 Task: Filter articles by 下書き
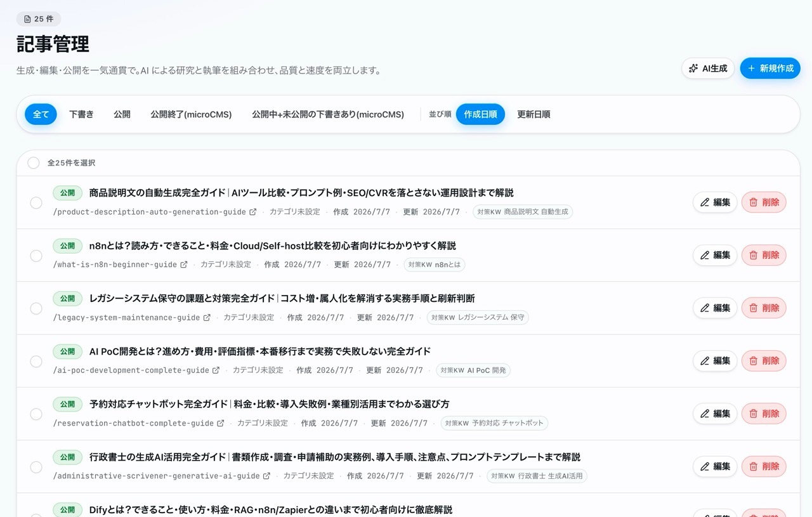click(x=81, y=114)
